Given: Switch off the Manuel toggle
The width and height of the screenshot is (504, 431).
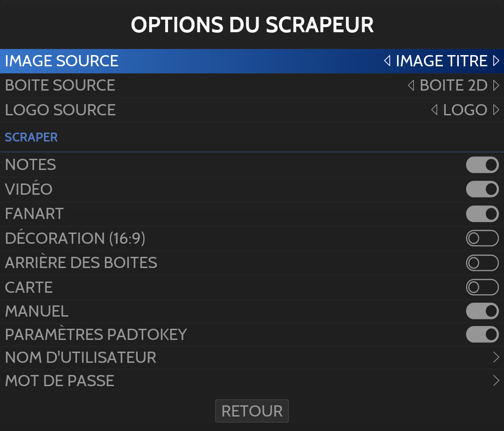Looking at the screenshot, I should 482,311.
